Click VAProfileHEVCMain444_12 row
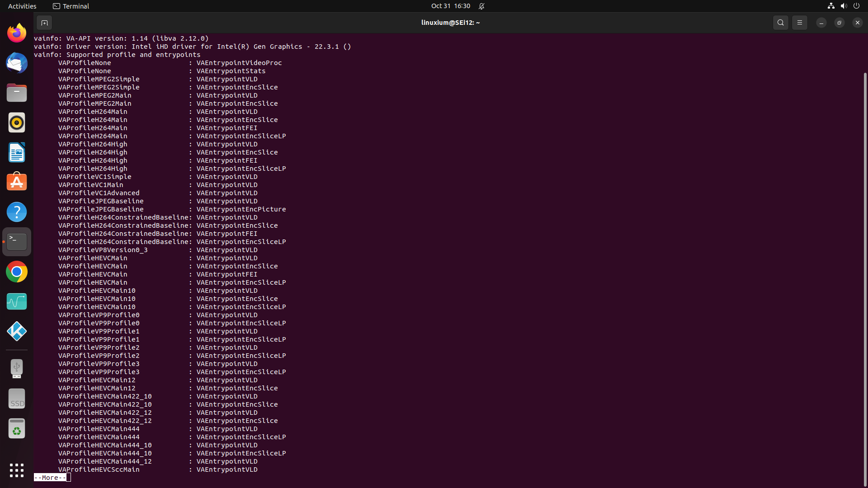The image size is (868, 488). [x=158, y=461]
